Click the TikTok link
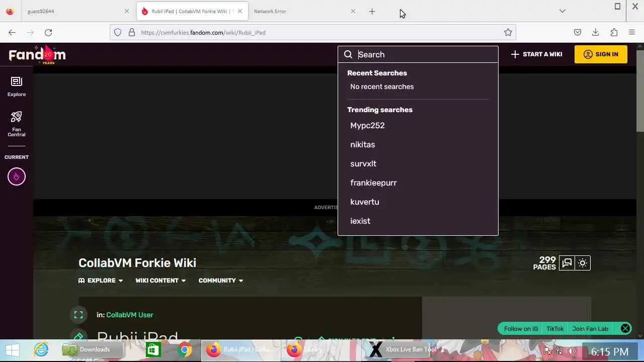 click(555, 328)
